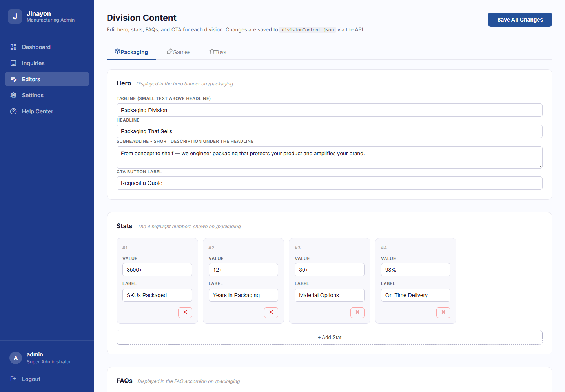Click Save All Changes button
The image size is (565, 392).
[520, 20]
